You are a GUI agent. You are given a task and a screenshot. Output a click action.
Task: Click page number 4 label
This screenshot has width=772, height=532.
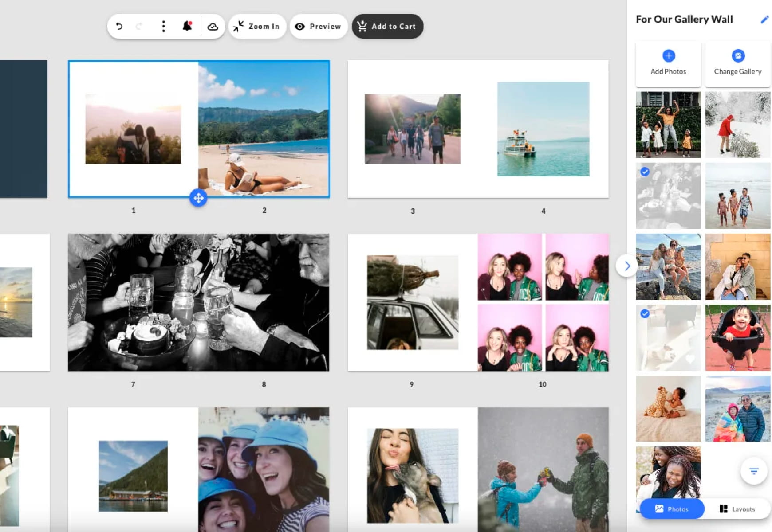[x=543, y=211]
